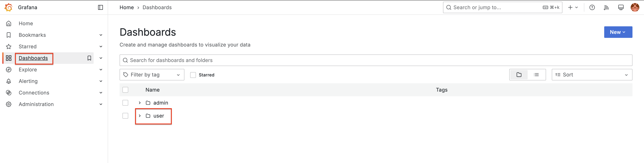This screenshot has height=163, width=644.
Task: Switch to folder view icon
Action: [519, 75]
